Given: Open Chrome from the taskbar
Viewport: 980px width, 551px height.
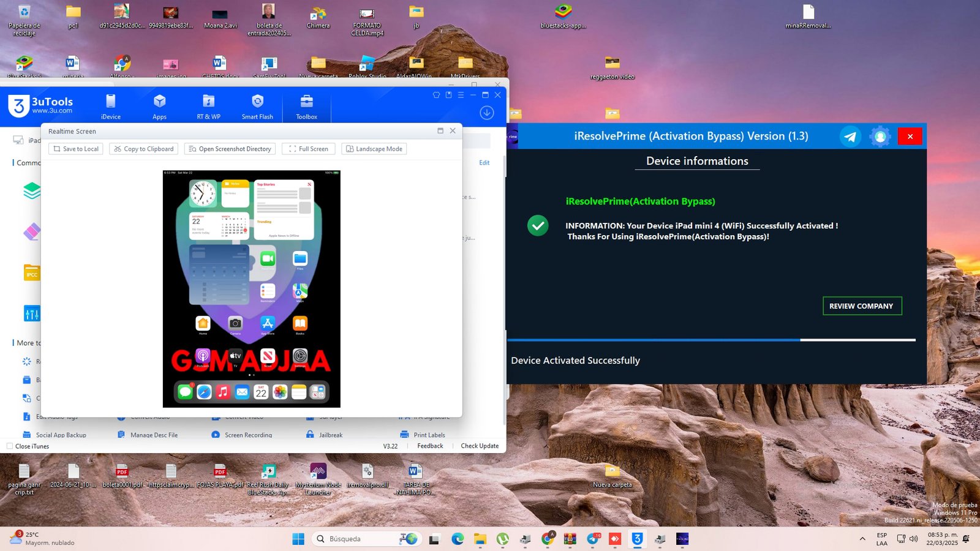Looking at the screenshot, I should tap(548, 539).
